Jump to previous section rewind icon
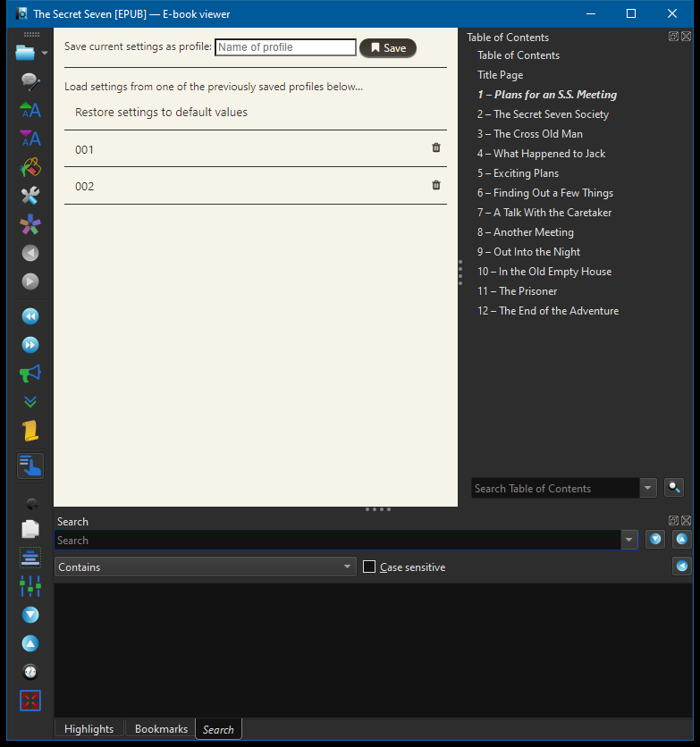Viewport: 700px width, 747px height. tap(30, 316)
